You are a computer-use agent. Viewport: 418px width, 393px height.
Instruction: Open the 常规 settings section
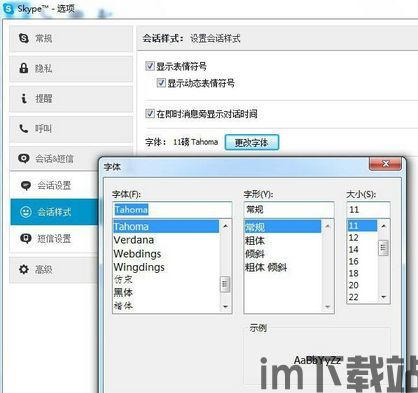click(71, 39)
